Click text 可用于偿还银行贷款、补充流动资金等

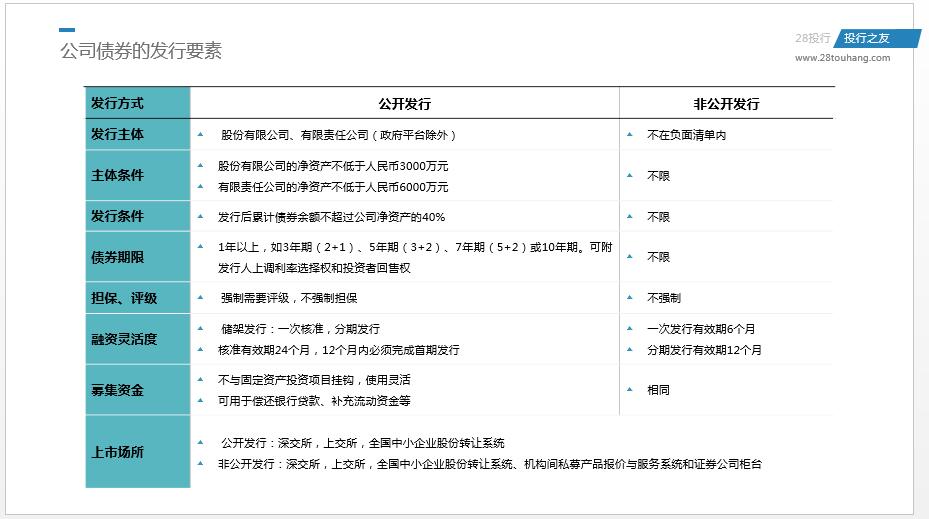[314, 401]
